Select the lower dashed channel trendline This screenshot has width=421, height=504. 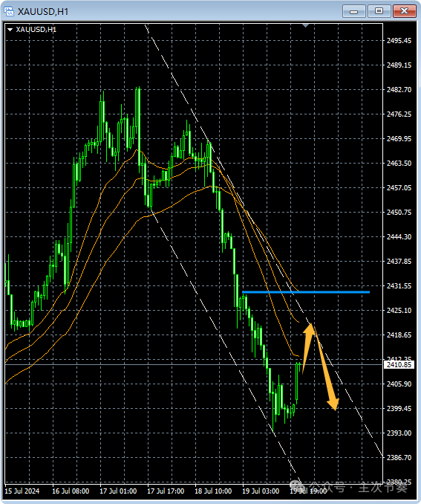click(225, 343)
